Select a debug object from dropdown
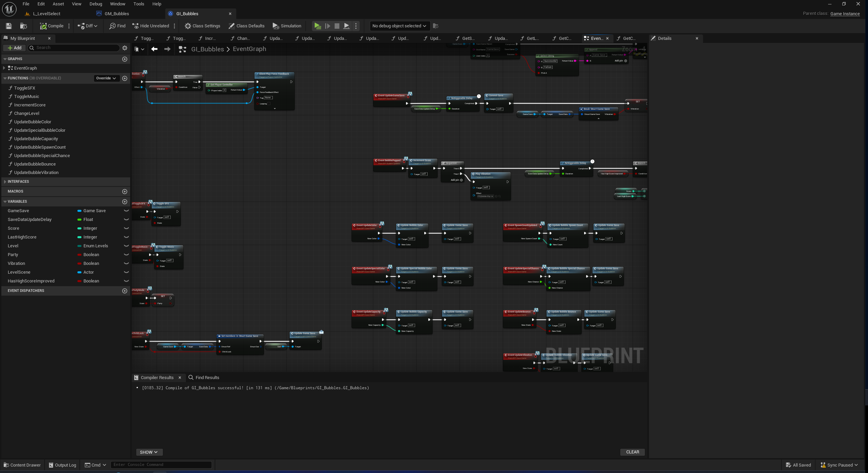 [399, 26]
